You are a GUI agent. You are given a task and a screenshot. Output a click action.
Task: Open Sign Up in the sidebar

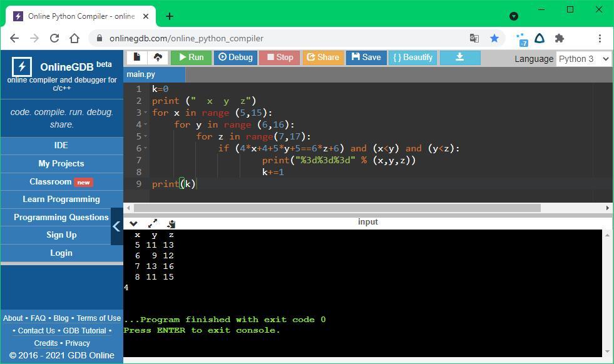(x=61, y=235)
